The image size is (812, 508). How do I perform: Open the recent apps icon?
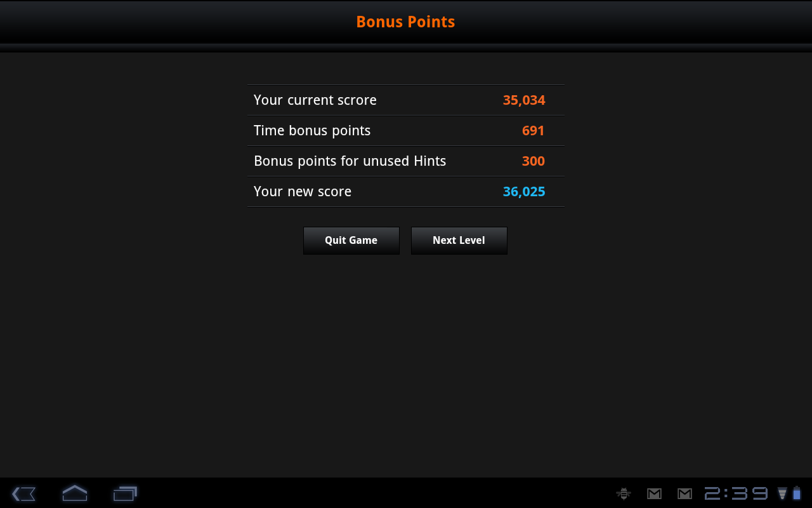pyautogui.click(x=125, y=493)
